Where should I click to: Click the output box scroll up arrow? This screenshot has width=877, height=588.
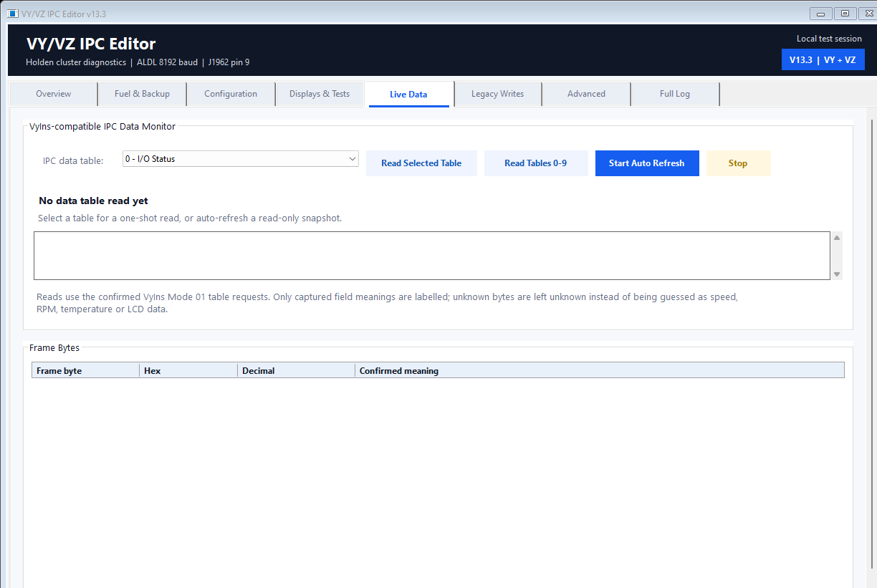coord(837,238)
